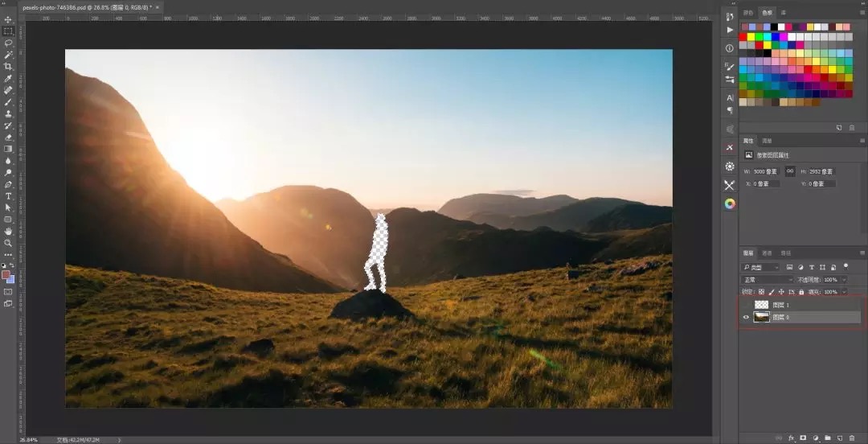The width and height of the screenshot is (868, 444).
Task: Select the Eraser tool
Action: click(8, 137)
